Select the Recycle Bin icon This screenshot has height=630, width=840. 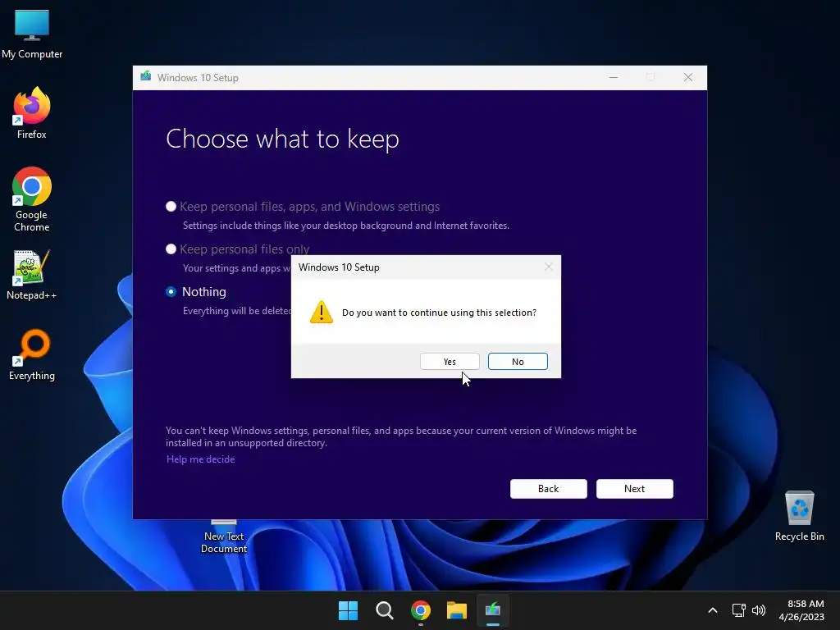coord(799,516)
